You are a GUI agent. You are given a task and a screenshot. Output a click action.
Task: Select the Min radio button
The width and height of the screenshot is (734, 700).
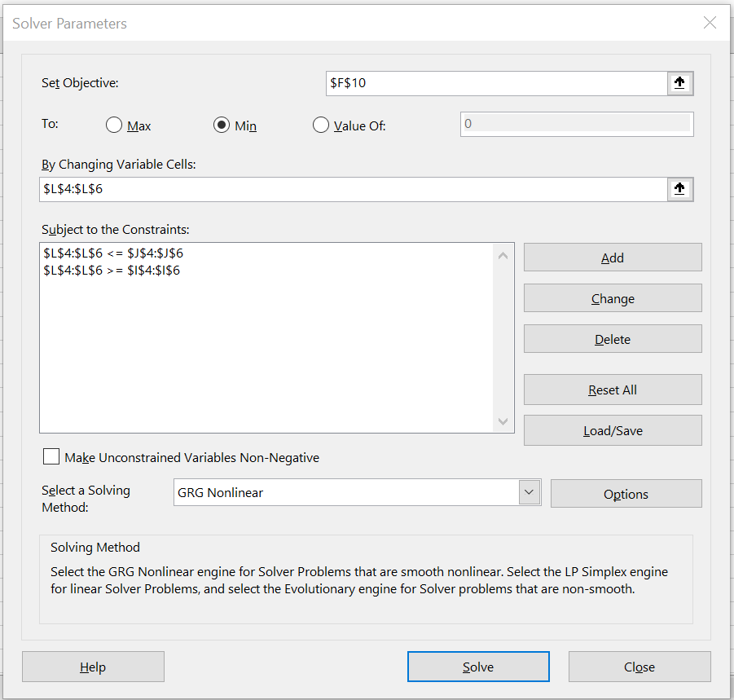coord(222,125)
